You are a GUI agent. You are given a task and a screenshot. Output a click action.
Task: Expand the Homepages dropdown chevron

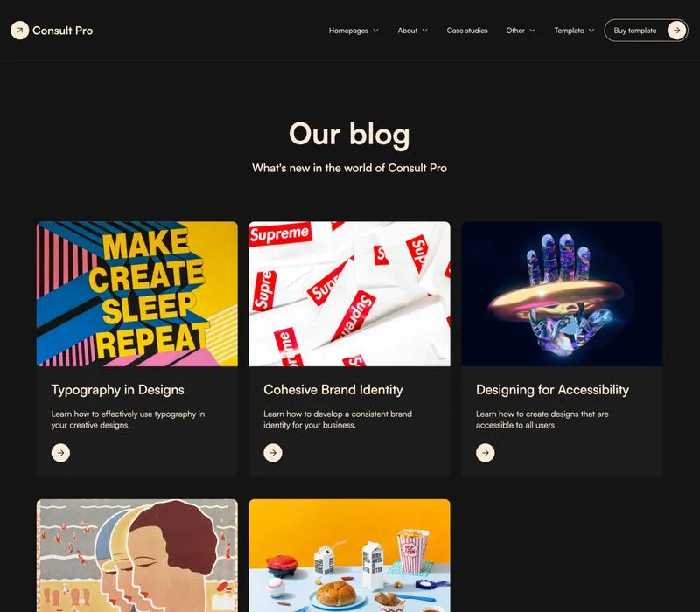click(x=376, y=31)
